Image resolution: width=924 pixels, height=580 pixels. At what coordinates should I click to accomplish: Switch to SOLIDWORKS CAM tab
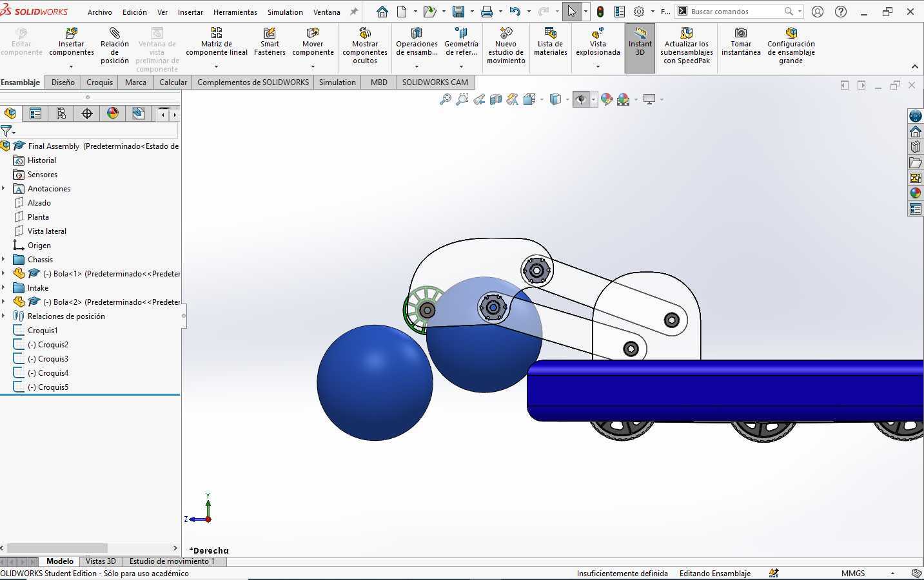coord(435,82)
